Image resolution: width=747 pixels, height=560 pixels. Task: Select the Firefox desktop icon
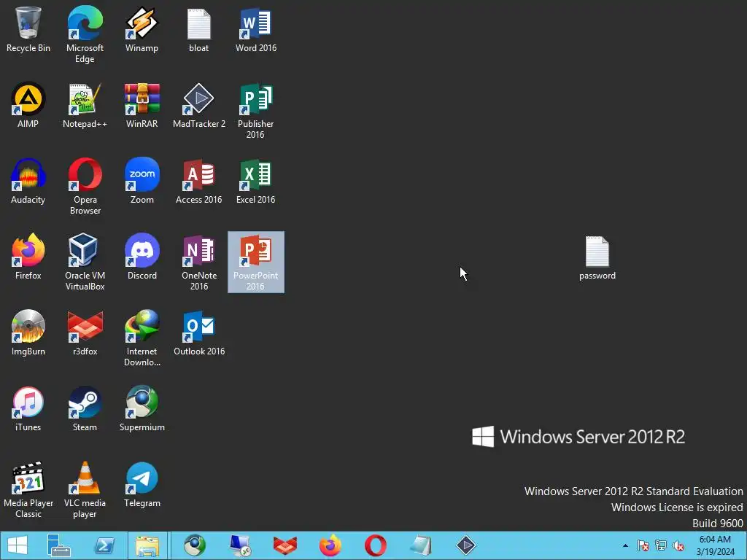click(x=28, y=257)
